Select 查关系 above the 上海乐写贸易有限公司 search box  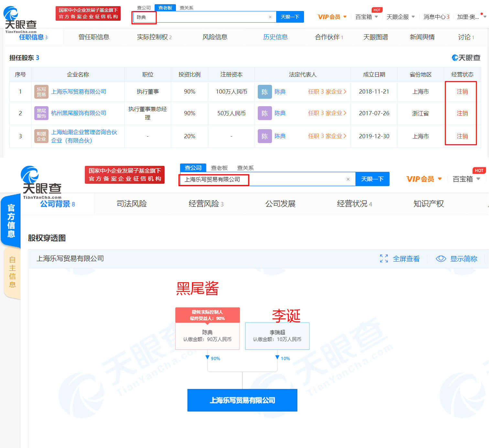tap(245, 168)
